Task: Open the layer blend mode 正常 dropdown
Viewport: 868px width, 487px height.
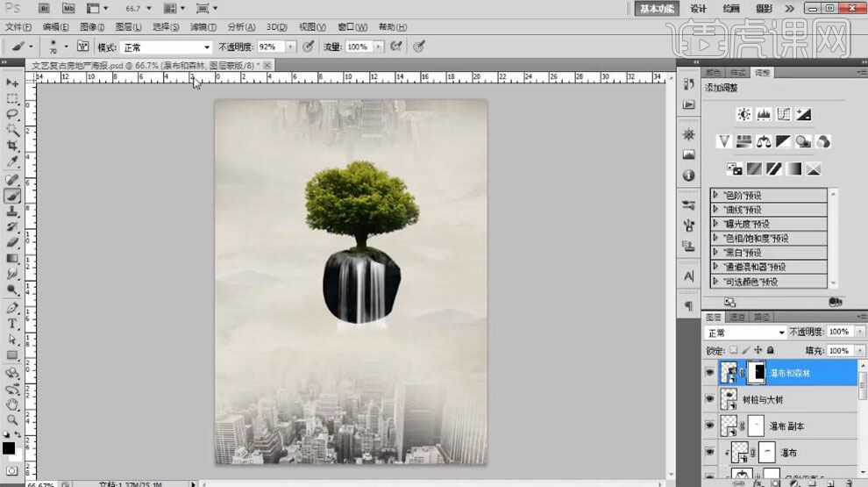Action: pos(745,333)
